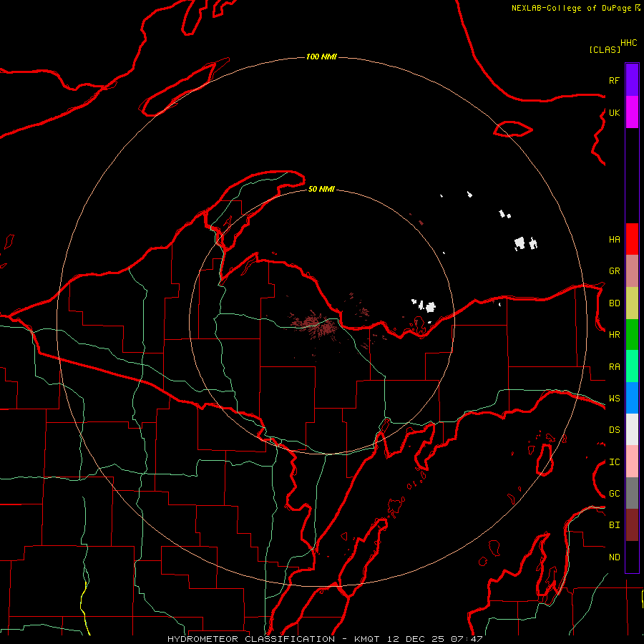Click the NEXLAB-College of DuPage credit
Image resolution: width=644 pixels, height=644 pixels.
click(x=576, y=8)
